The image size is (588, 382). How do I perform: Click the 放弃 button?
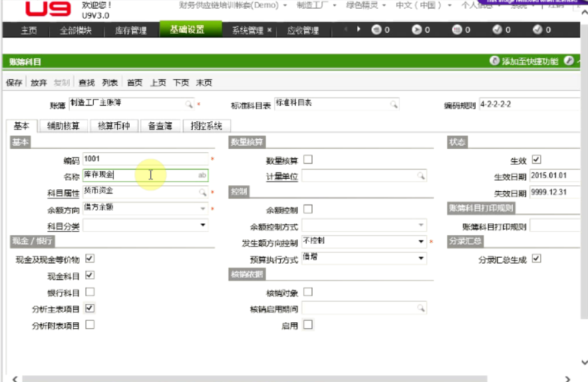pos(39,82)
